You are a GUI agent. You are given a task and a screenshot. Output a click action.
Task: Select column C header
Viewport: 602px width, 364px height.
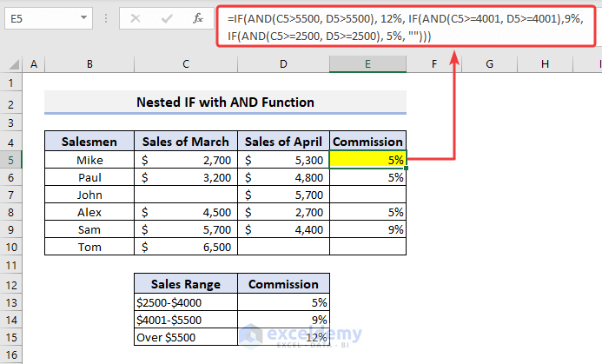(x=186, y=63)
